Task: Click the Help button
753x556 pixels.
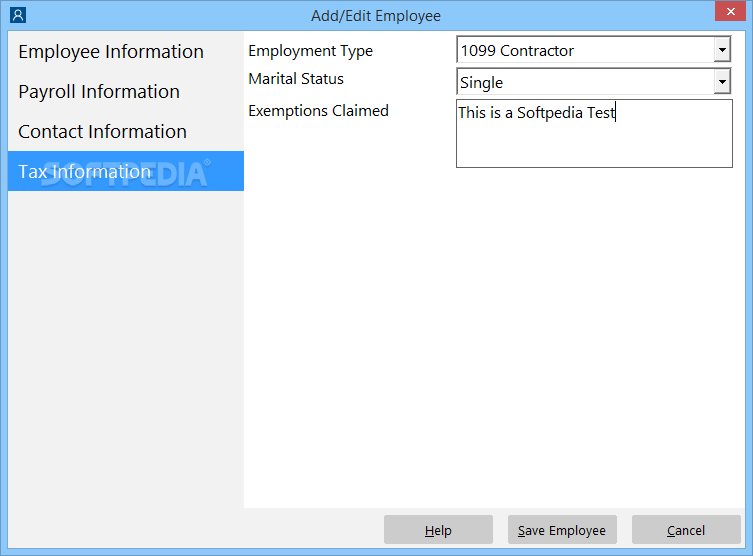Action: [438, 530]
